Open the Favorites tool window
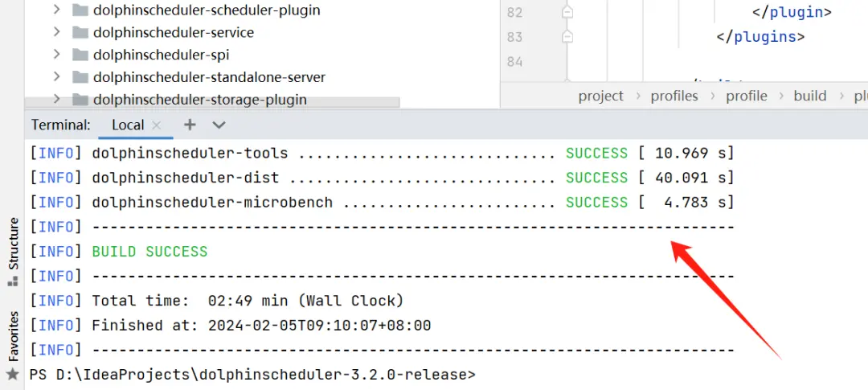The width and height of the screenshot is (868, 390). (x=13, y=336)
